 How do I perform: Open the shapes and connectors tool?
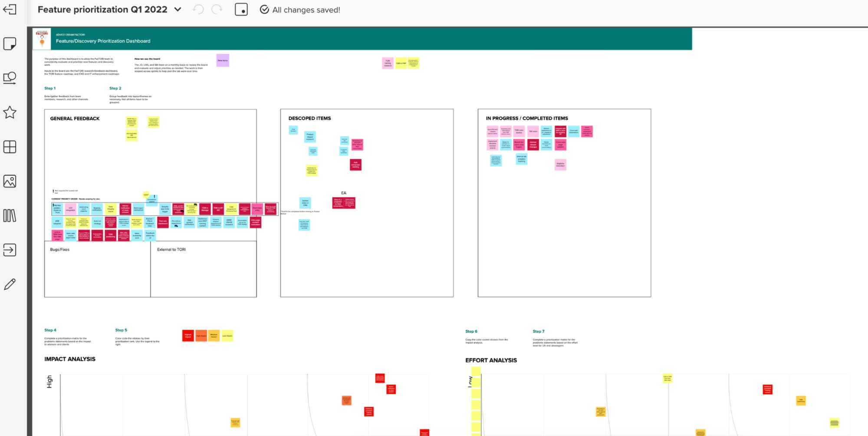9,77
